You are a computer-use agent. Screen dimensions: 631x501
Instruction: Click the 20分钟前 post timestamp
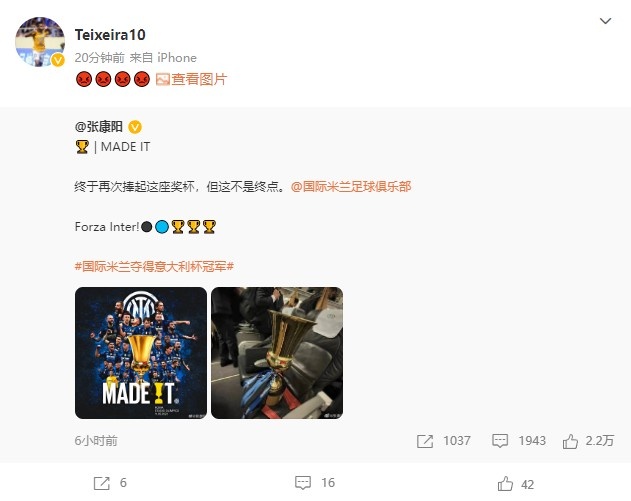click(x=99, y=58)
